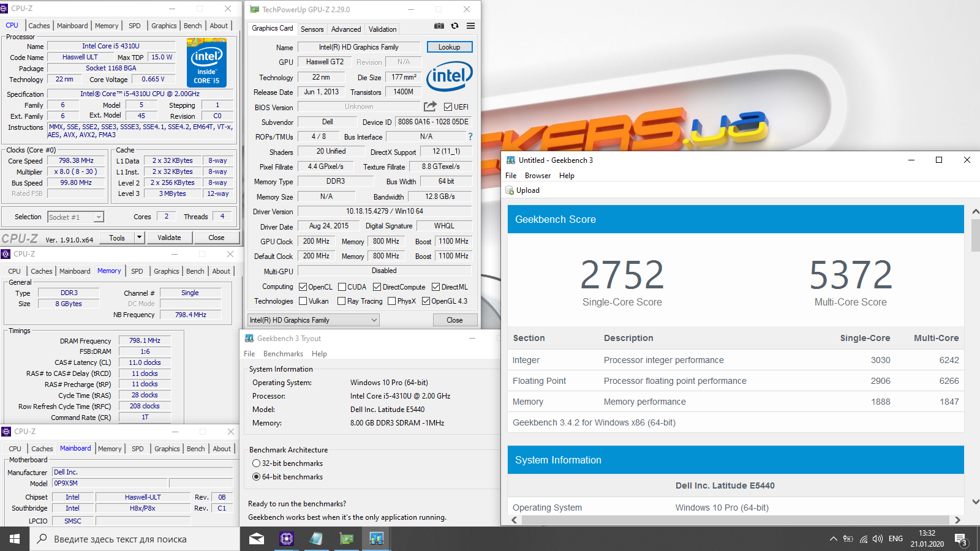Click the Close button in CPU-Z
Image resolution: width=980 pixels, height=551 pixels.
216,238
